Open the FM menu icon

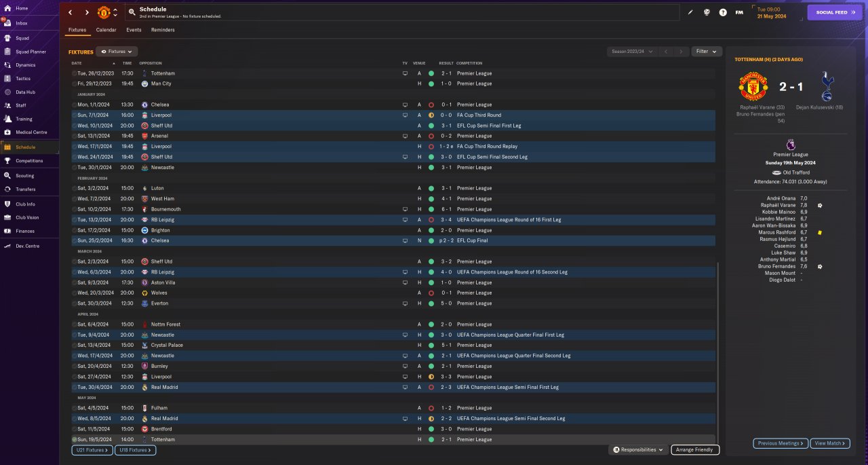739,12
